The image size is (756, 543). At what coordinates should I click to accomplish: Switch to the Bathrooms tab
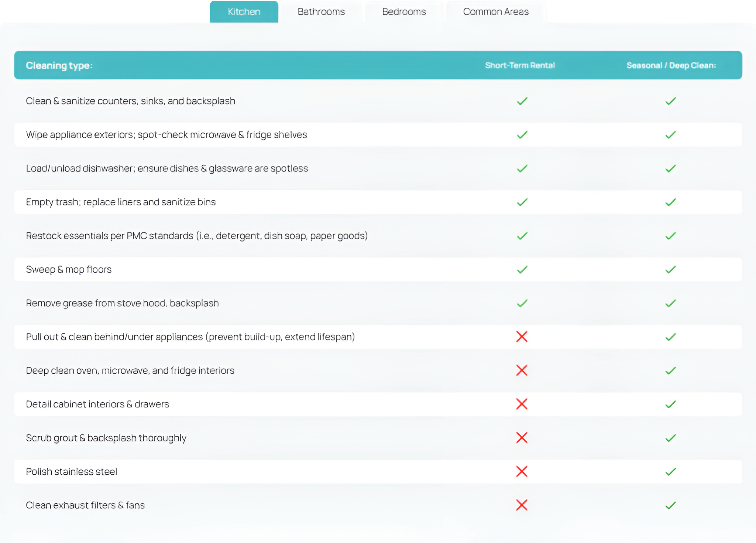point(320,11)
